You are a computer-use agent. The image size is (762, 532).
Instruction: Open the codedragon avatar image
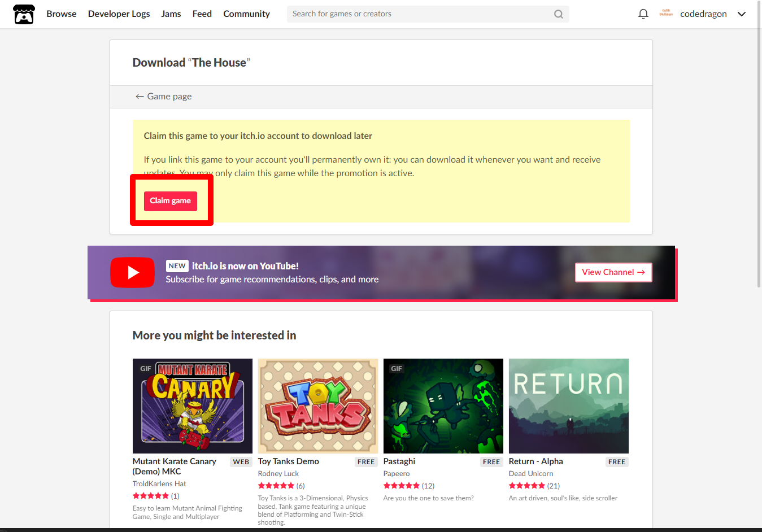click(x=666, y=14)
